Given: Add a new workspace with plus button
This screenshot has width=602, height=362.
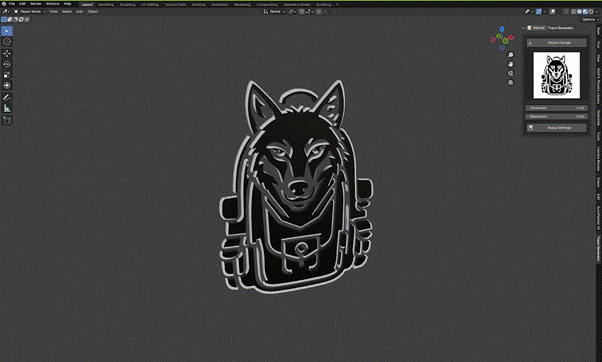Looking at the screenshot, I should (337, 5).
